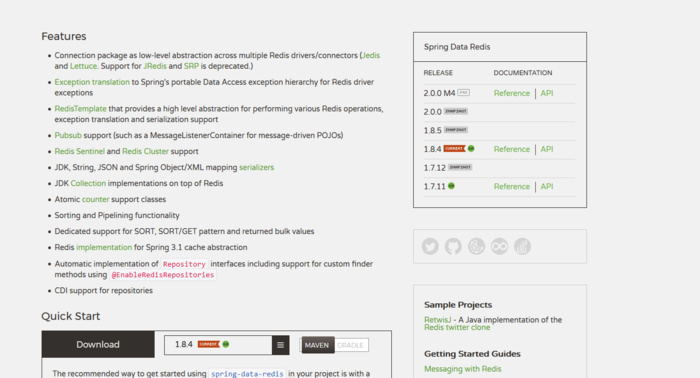Screen dimensions: 700x378
Task: Click the spring-data-redis code snippet
Action: (247, 374)
